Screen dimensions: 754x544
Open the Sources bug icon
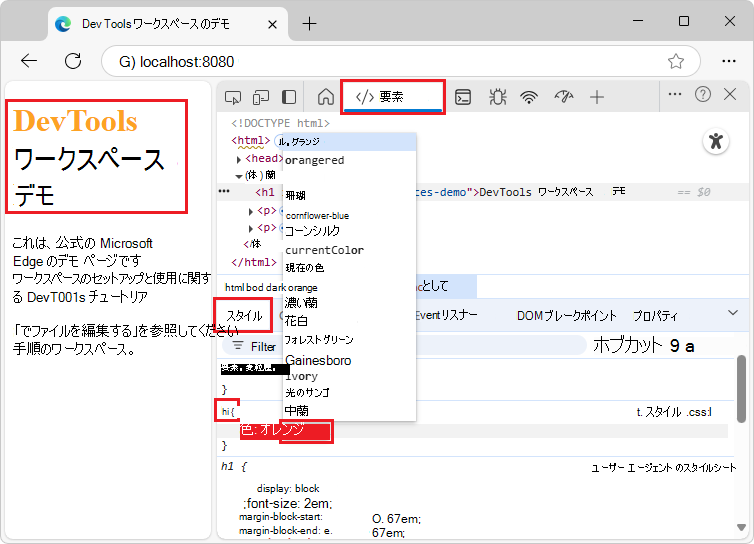click(x=497, y=97)
